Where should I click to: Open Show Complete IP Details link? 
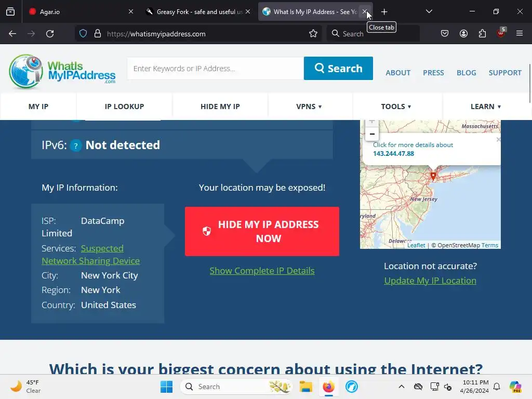coord(262,271)
